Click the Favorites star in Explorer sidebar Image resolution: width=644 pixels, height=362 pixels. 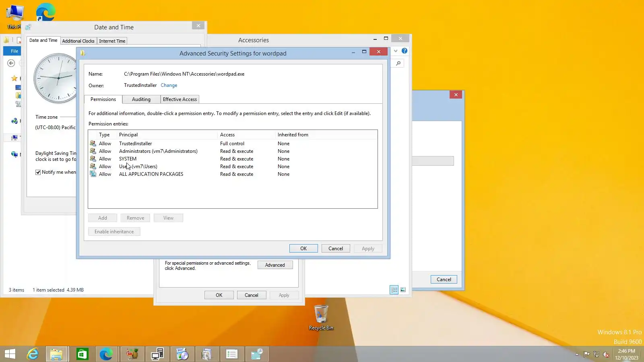(14, 78)
